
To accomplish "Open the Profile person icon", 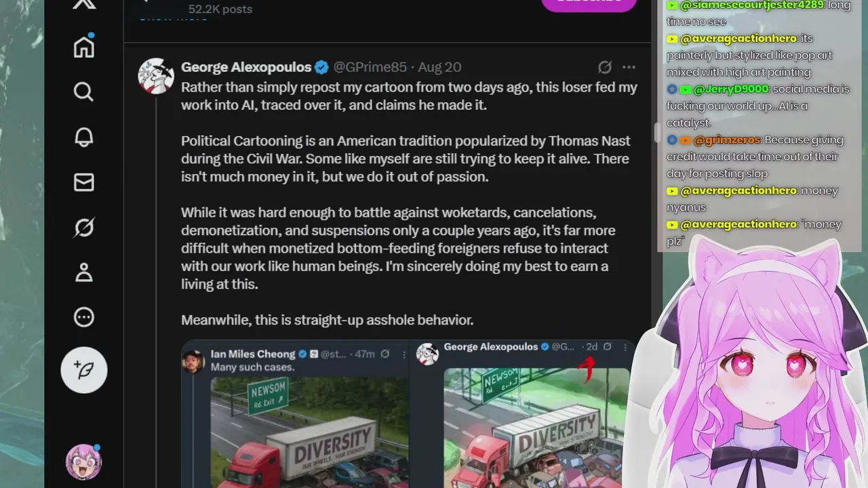I will click(84, 272).
